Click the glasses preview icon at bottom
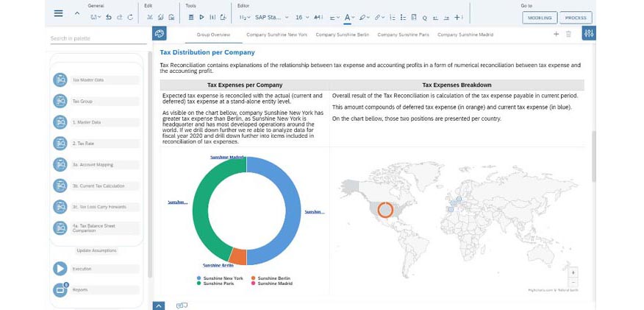The image size is (644, 310). (182, 306)
